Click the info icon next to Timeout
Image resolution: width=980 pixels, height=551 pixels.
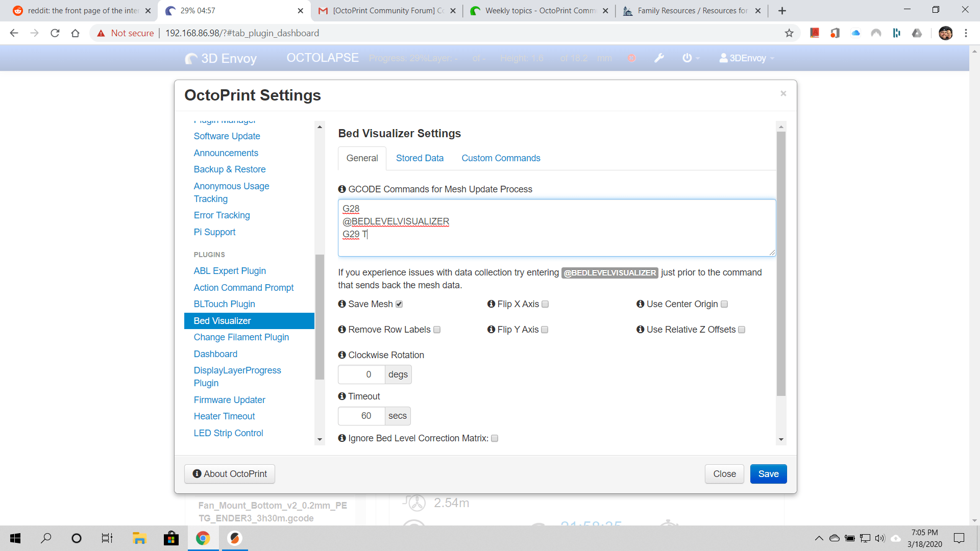pyautogui.click(x=342, y=396)
